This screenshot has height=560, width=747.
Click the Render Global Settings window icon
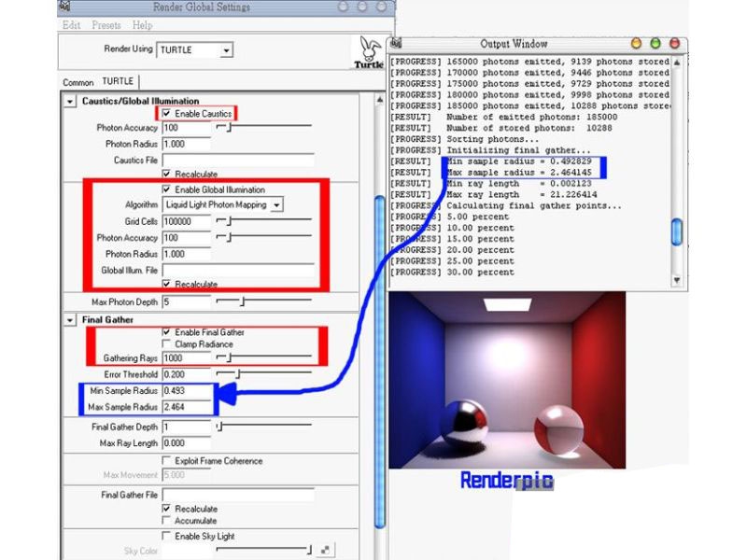(x=65, y=6)
